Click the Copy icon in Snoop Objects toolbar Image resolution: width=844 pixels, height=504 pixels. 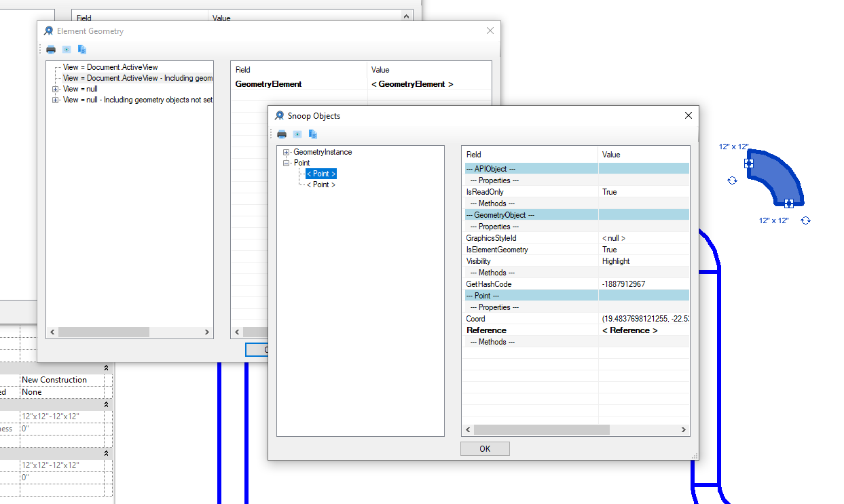point(312,134)
